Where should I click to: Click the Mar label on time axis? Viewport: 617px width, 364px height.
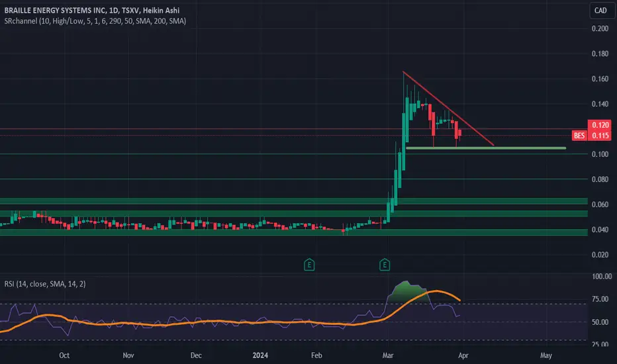pos(387,355)
